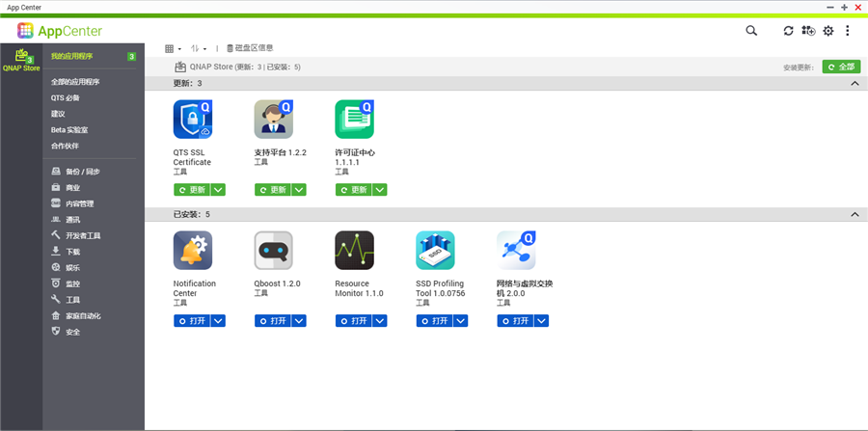The height and width of the screenshot is (431, 868).
Task: Click the refresh icon in top toolbar
Action: tap(788, 31)
